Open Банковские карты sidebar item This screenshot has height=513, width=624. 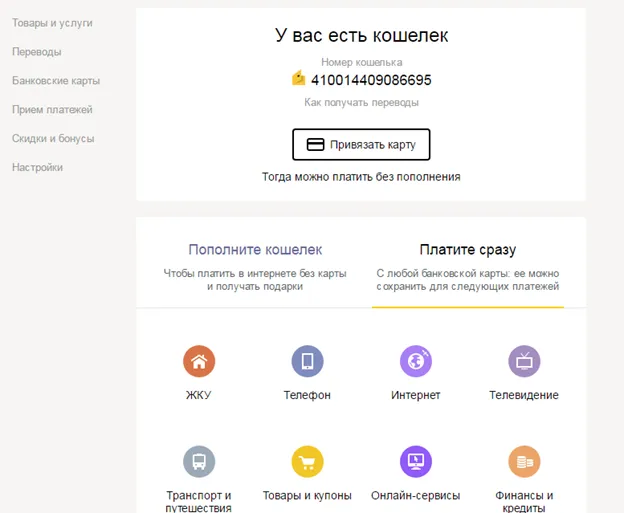(x=56, y=80)
